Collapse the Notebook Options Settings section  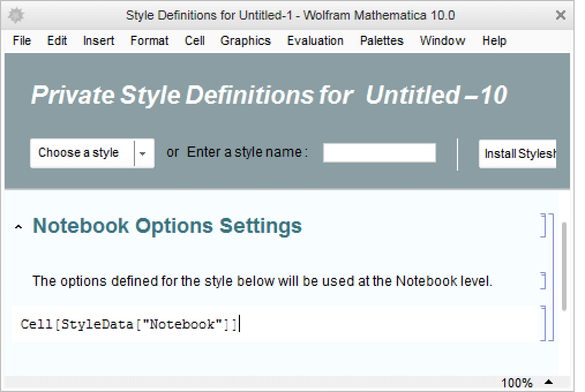click(19, 227)
